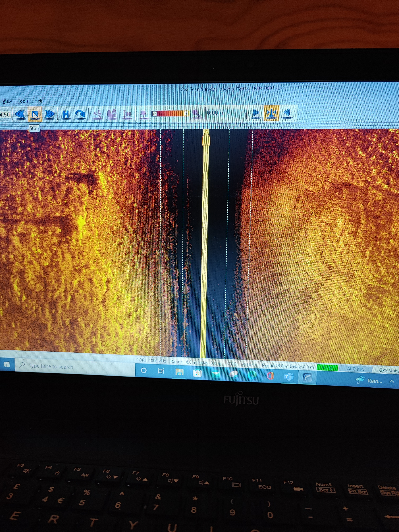Click the fast-forward double-arrow icon

point(50,114)
